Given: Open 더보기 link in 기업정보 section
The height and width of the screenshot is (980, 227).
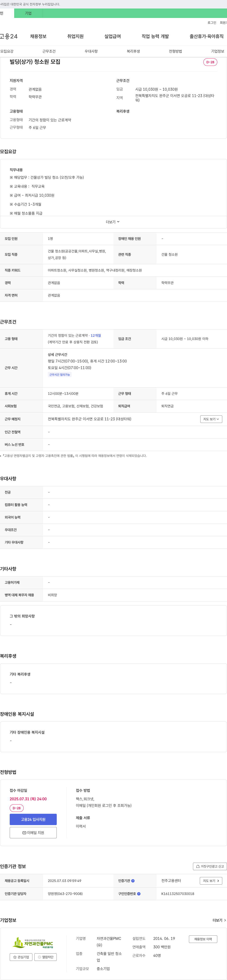Looking at the screenshot, I should [x=219, y=920].
